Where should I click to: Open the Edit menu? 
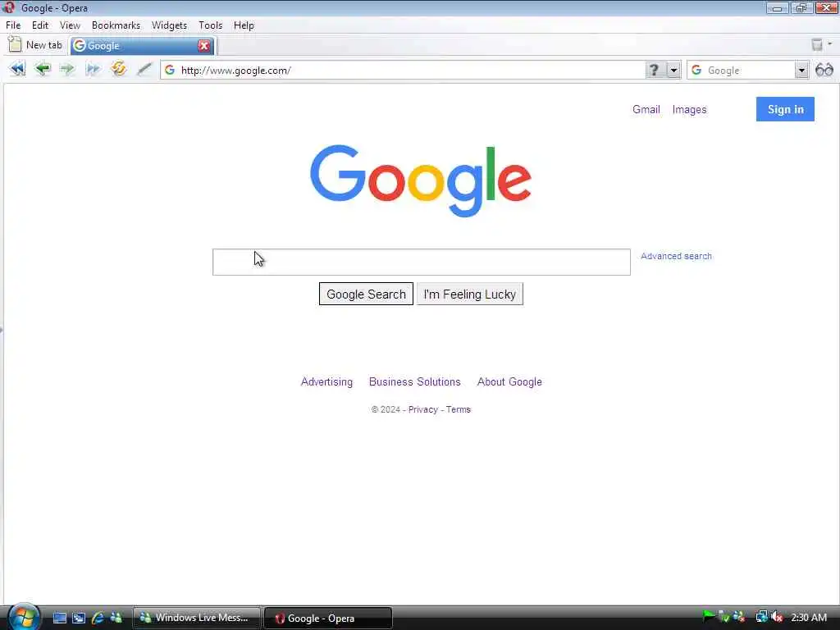39,25
